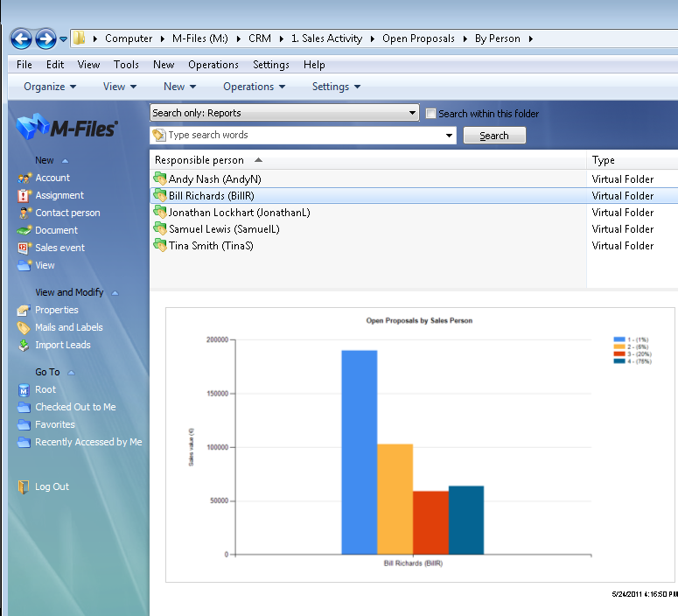Click the CRM breadcrumb segment

[260, 38]
